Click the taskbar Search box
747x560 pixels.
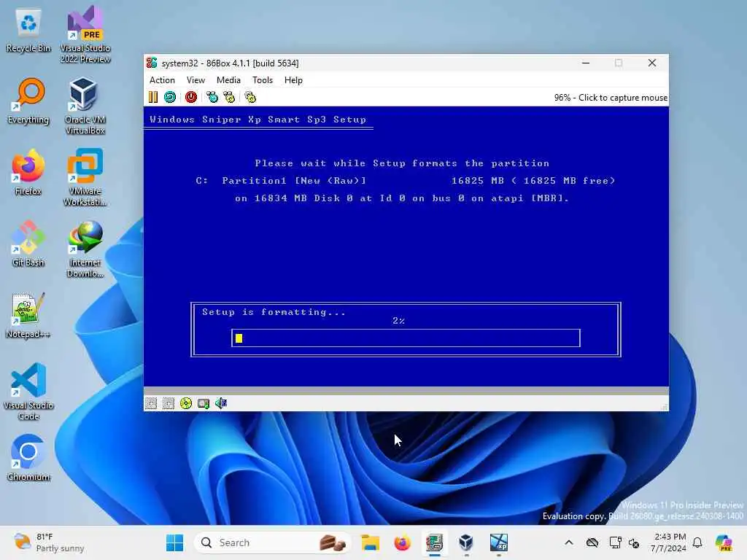coord(273,542)
